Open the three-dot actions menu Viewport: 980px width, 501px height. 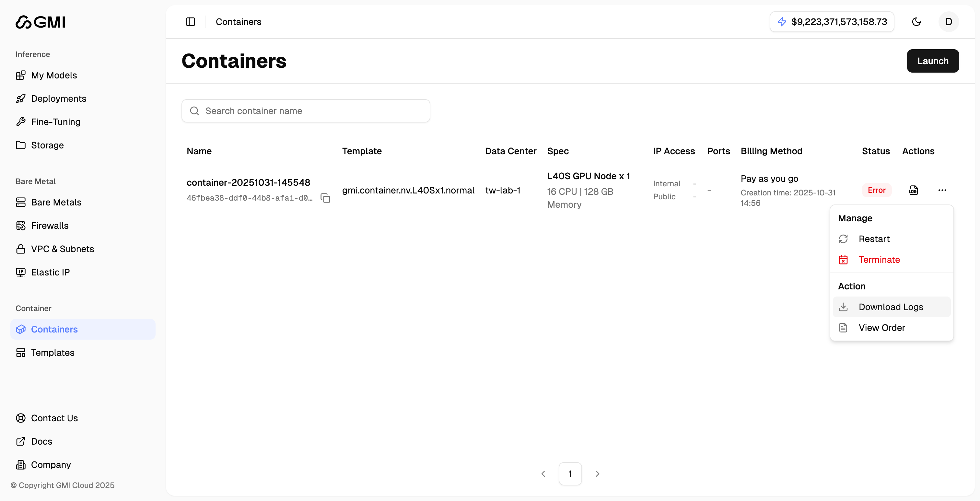pyautogui.click(x=942, y=190)
